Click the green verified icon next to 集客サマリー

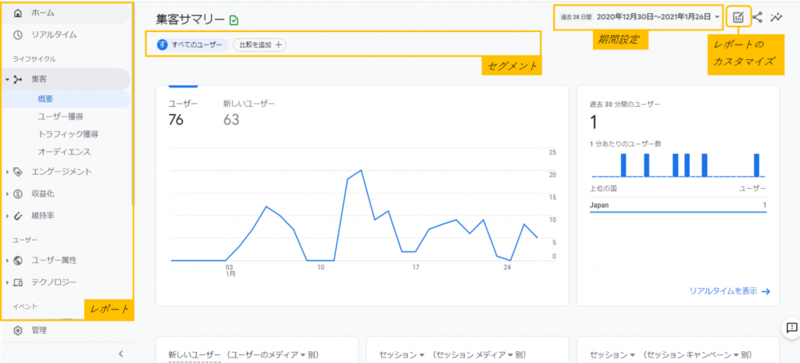[x=234, y=20]
